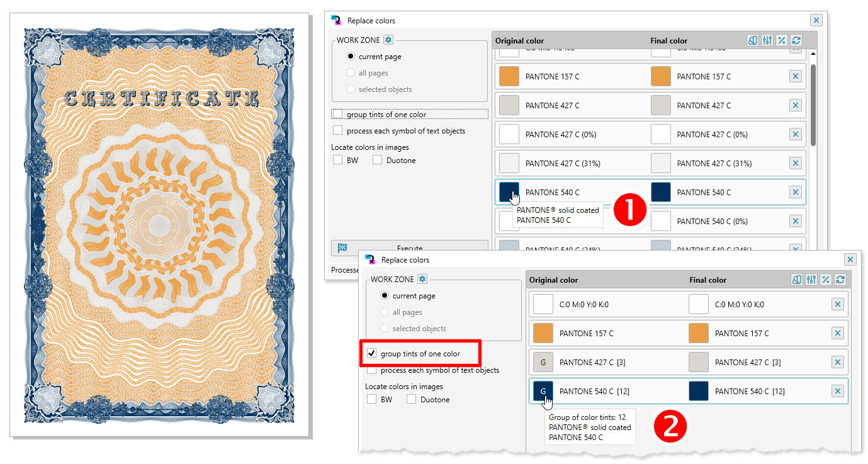Click percent tint icon in lower window header
The image size is (868, 464).
tap(825, 280)
